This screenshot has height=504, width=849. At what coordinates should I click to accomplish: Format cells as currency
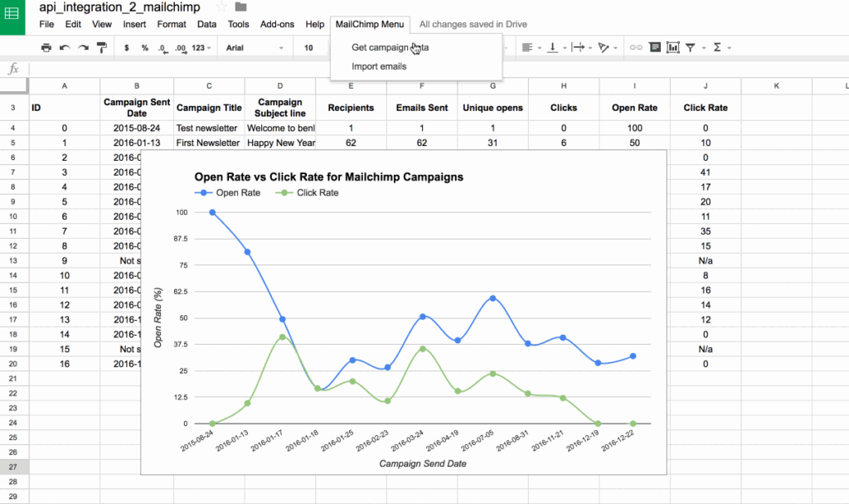(x=126, y=47)
